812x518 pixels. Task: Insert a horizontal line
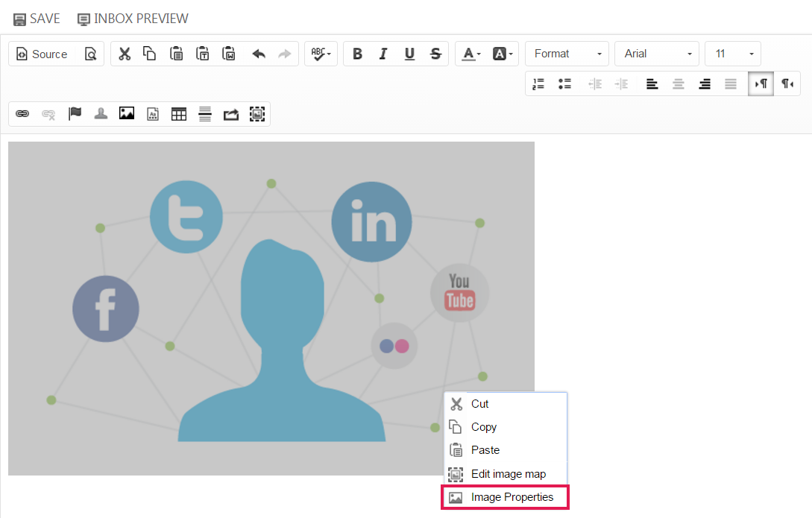[205, 114]
